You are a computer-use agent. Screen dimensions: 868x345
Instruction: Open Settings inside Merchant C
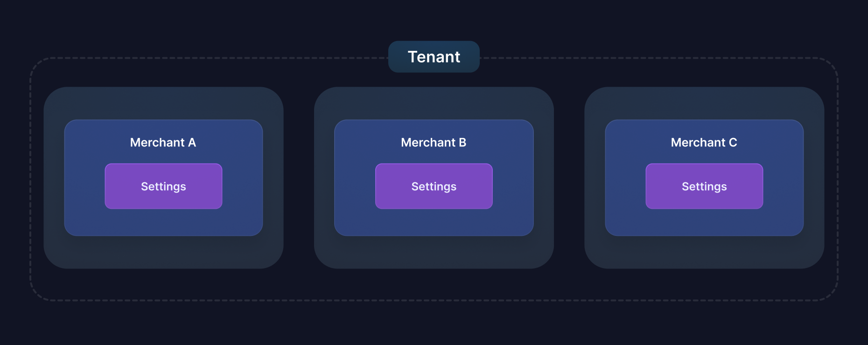pyautogui.click(x=704, y=186)
